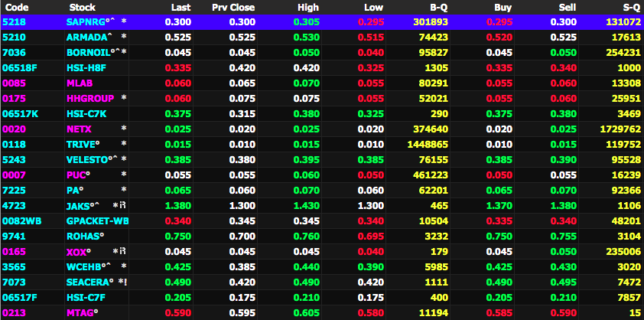The width and height of the screenshot is (644, 320).
Task: Click the Sell column header
Action: coord(568,8)
